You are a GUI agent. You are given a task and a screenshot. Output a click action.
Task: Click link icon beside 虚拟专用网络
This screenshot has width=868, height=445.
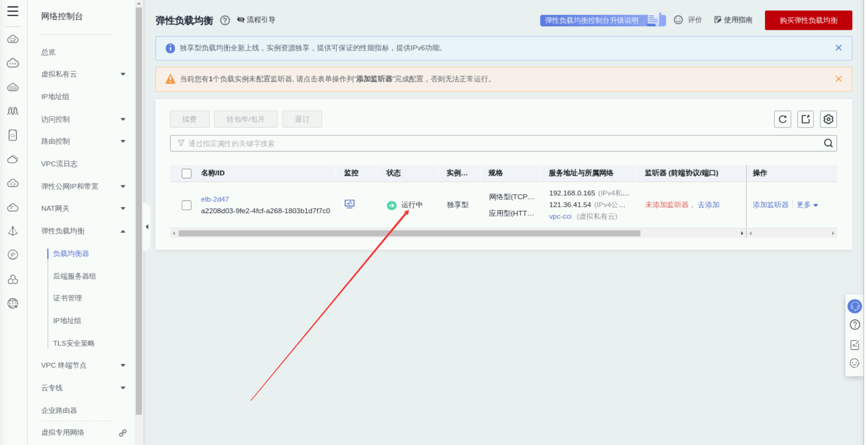coord(123,433)
